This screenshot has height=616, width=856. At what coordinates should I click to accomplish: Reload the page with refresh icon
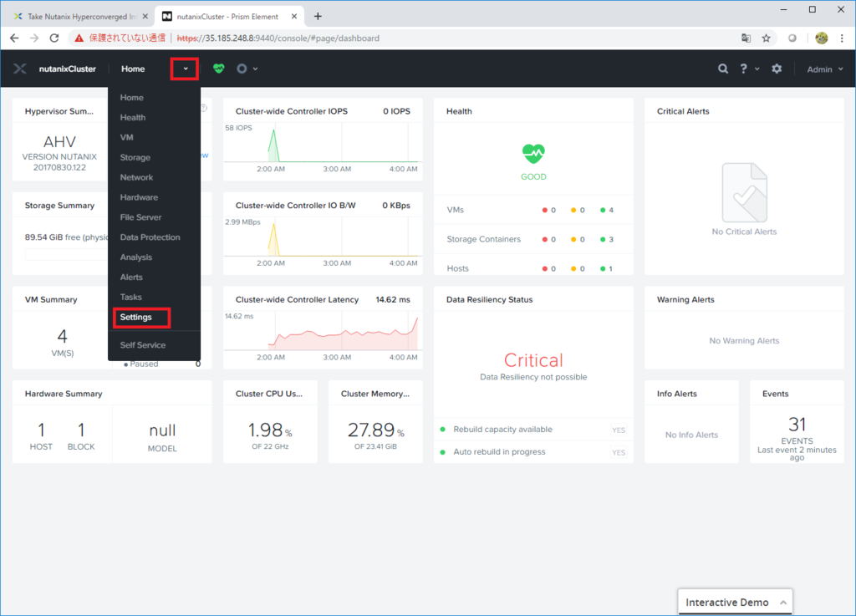(54, 38)
